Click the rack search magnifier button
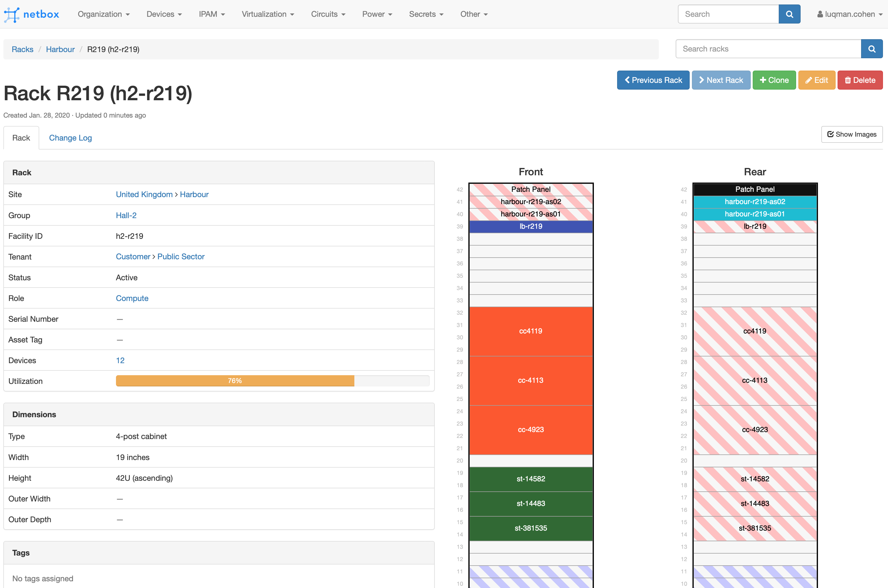This screenshot has width=888, height=588. (871, 49)
